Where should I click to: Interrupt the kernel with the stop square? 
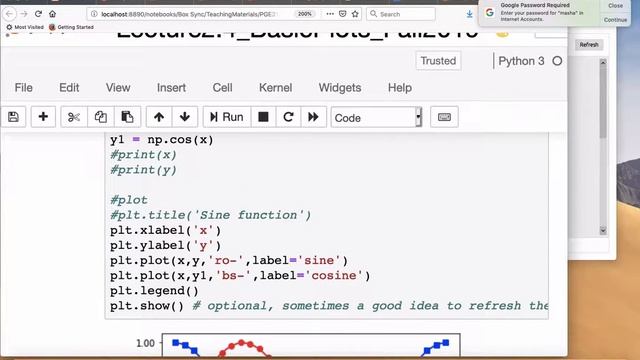pyautogui.click(x=263, y=117)
